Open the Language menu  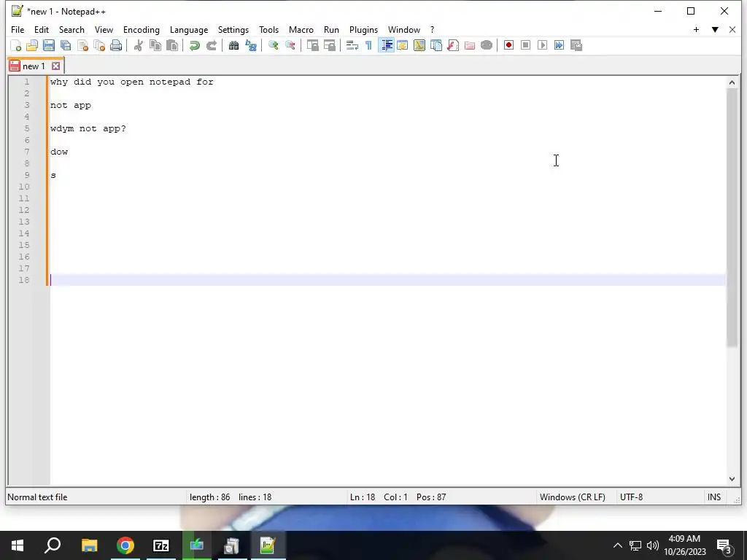click(x=189, y=29)
